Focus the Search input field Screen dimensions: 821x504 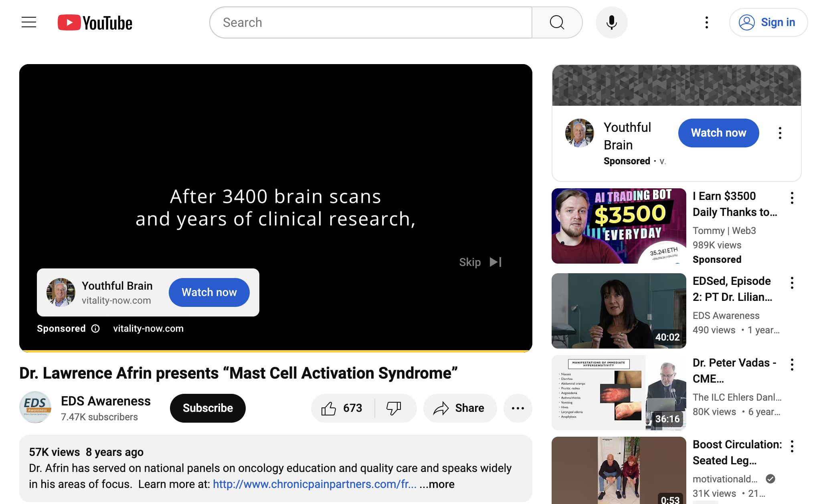click(371, 22)
